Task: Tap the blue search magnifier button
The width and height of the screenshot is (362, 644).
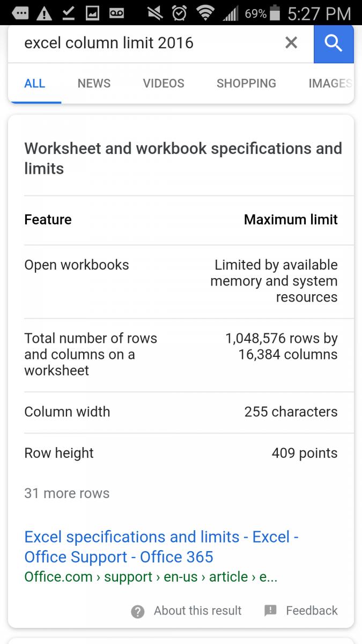Action: [x=334, y=43]
